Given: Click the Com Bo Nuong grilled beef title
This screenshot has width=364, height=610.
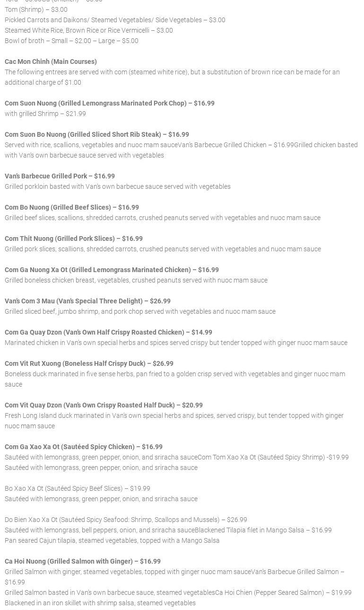Looking at the screenshot, I should coord(71,207).
